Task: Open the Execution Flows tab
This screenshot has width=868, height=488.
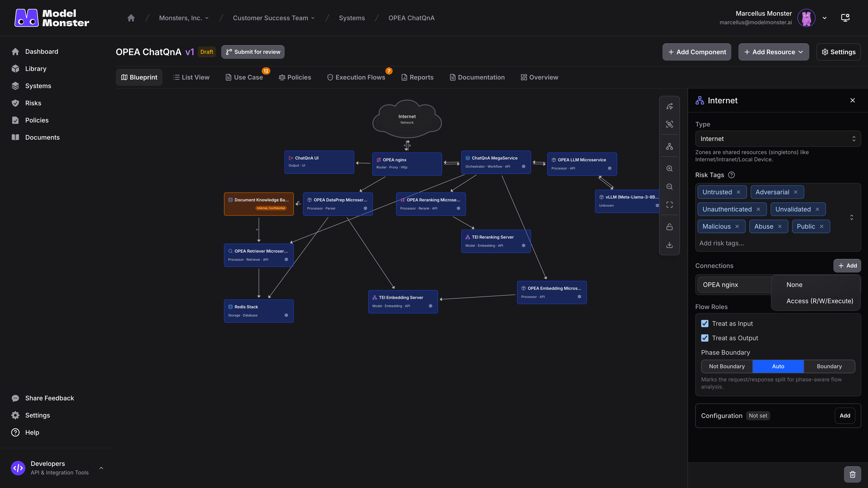Action: click(356, 77)
